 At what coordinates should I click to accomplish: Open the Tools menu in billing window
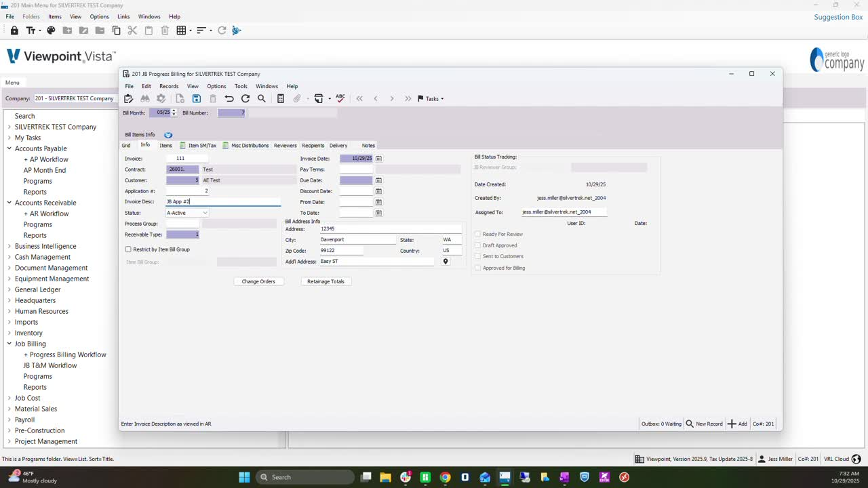[x=241, y=86]
